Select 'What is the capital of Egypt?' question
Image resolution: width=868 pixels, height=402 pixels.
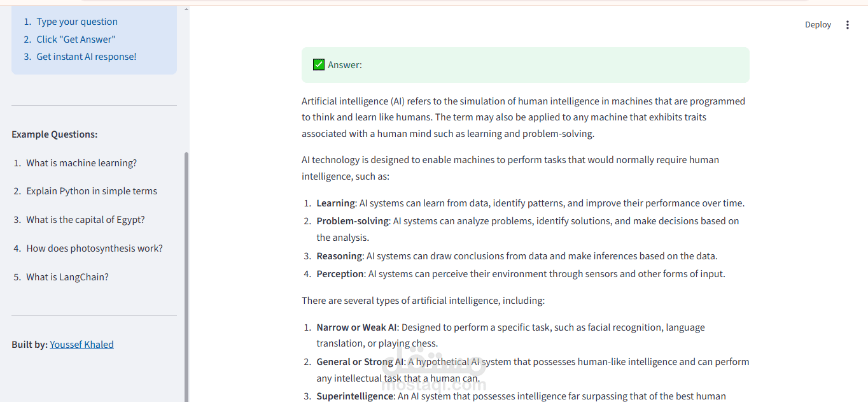[85, 219]
